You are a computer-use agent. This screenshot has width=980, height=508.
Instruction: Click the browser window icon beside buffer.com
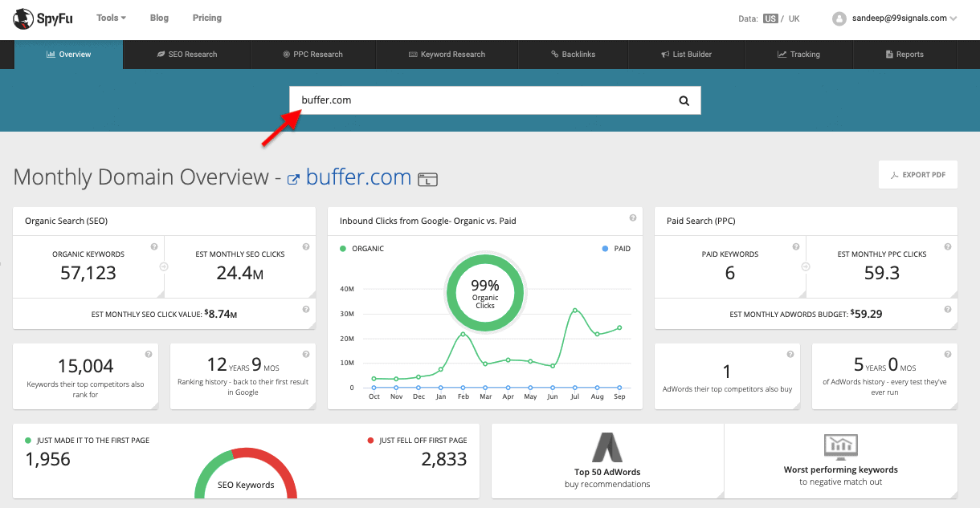(x=427, y=179)
